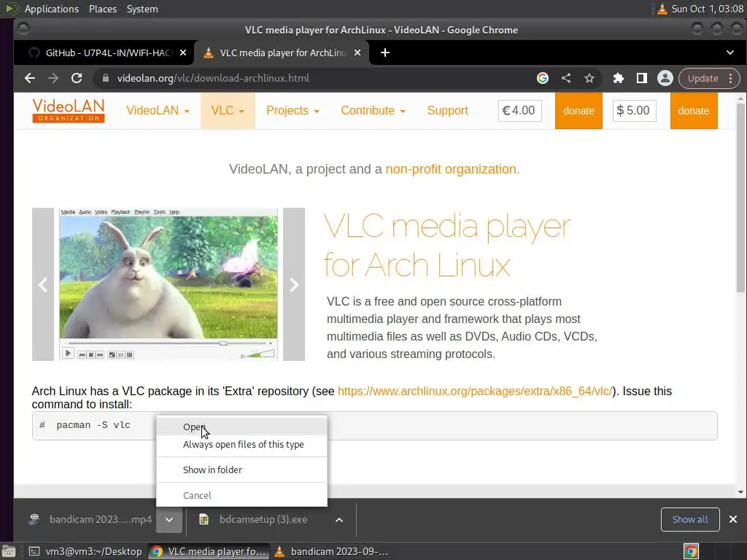
Task: Click the scrollbar up arrow
Action: click(x=740, y=99)
